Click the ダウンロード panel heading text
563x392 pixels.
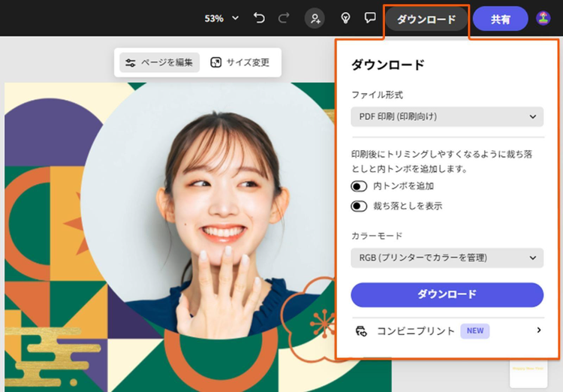388,65
